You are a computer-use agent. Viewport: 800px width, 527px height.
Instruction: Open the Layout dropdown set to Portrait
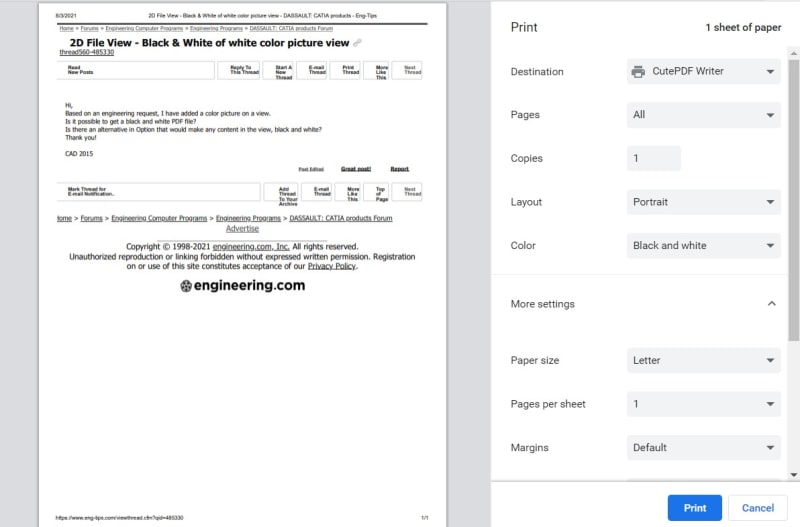click(x=703, y=202)
